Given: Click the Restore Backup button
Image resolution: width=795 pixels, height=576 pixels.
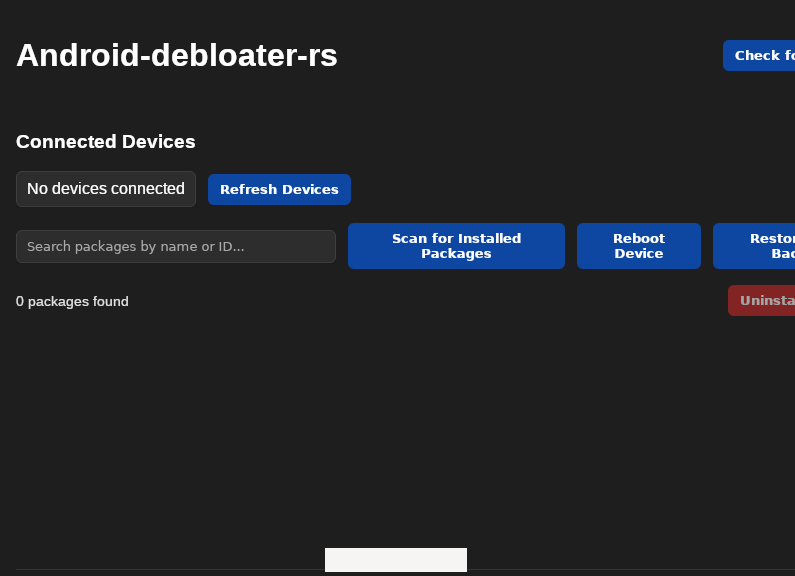Looking at the screenshot, I should pyautogui.click(x=754, y=246).
